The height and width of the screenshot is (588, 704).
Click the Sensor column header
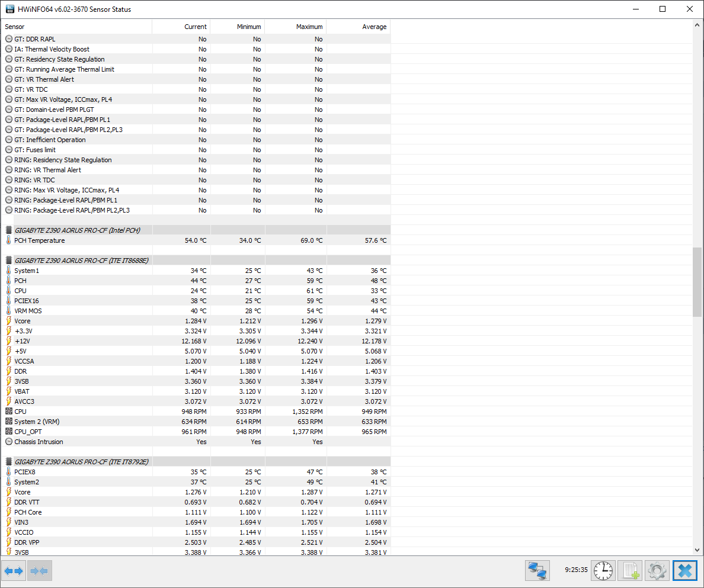(x=76, y=27)
